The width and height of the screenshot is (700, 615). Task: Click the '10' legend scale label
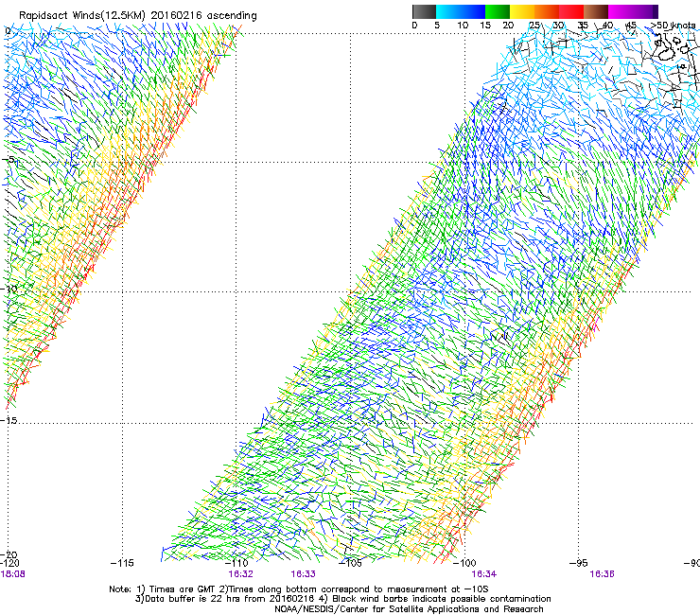[463, 26]
